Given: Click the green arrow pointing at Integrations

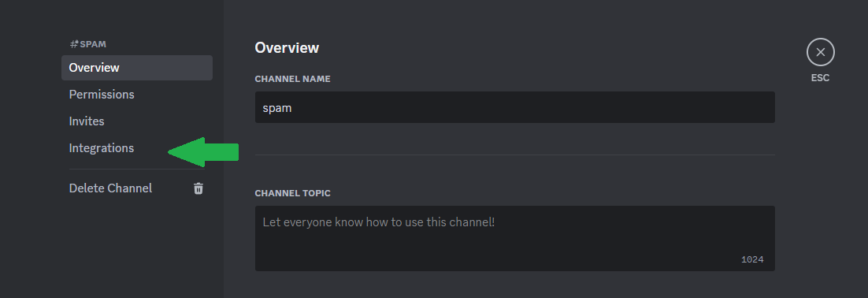Looking at the screenshot, I should pyautogui.click(x=203, y=152).
